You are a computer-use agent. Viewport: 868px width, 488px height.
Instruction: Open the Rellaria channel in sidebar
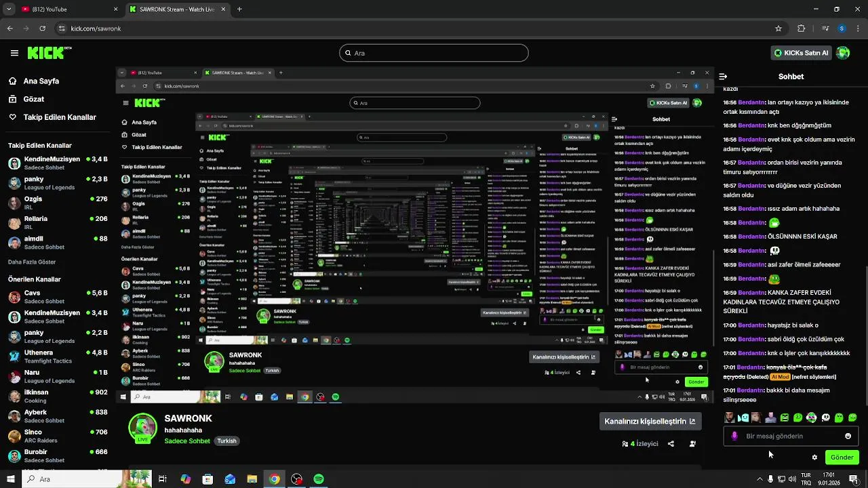pyautogui.click(x=58, y=222)
